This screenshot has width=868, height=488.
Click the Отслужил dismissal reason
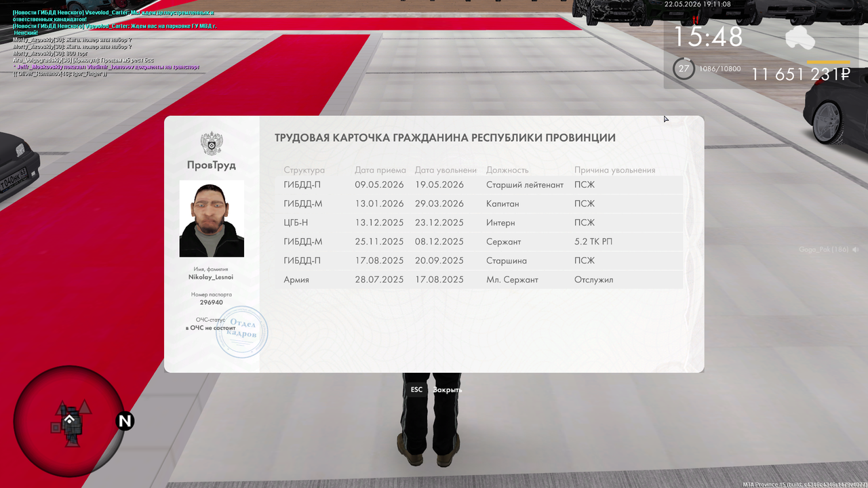(594, 280)
